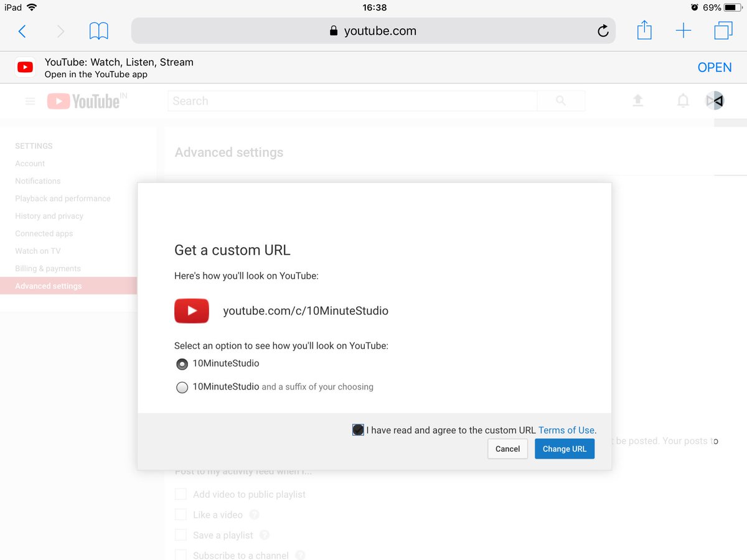Open the Safari share sheet icon
747x560 pixels.
point(644,30)
